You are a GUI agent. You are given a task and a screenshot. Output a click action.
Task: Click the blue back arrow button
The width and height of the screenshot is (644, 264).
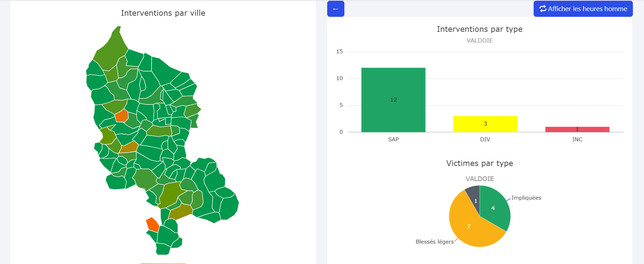[335, 9]
